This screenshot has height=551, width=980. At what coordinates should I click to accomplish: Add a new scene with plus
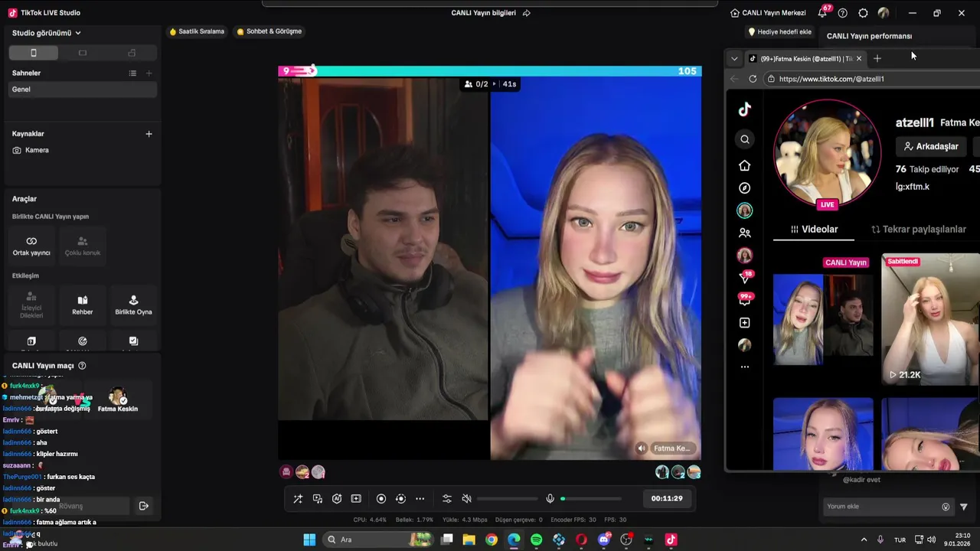[x=149, y=73]
